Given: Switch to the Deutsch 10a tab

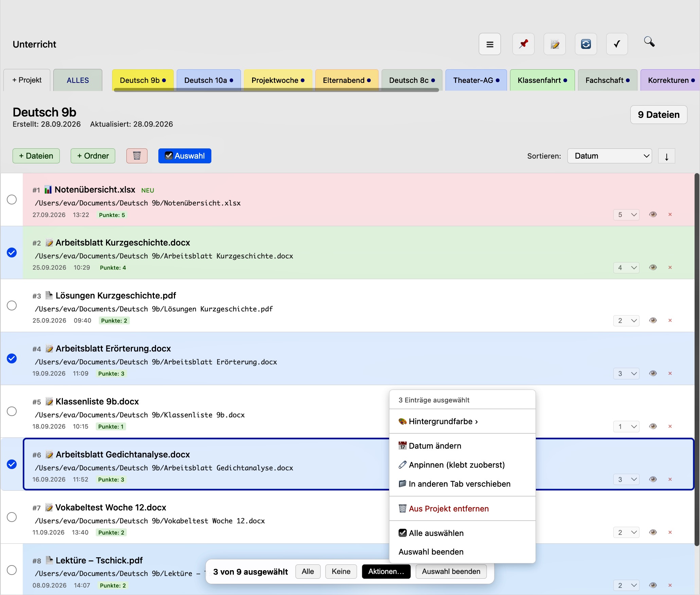Looking at the screenshot, I should pos(209,80).
